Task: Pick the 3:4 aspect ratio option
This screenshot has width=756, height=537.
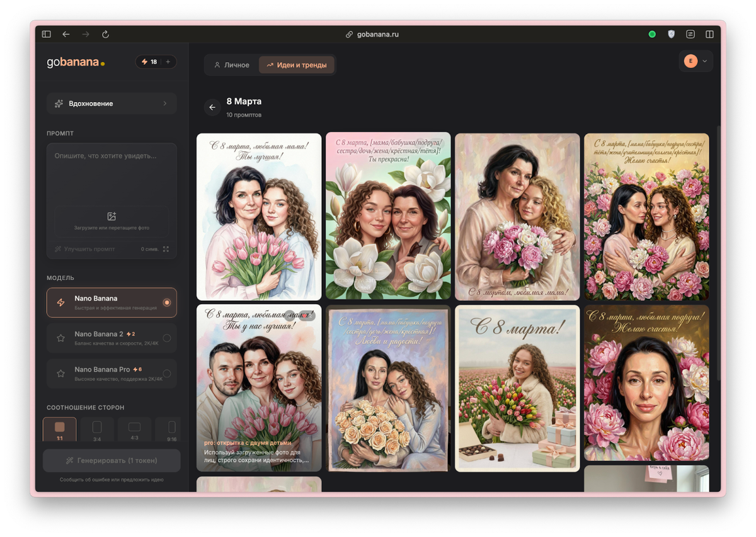Action: click(97, 431)
